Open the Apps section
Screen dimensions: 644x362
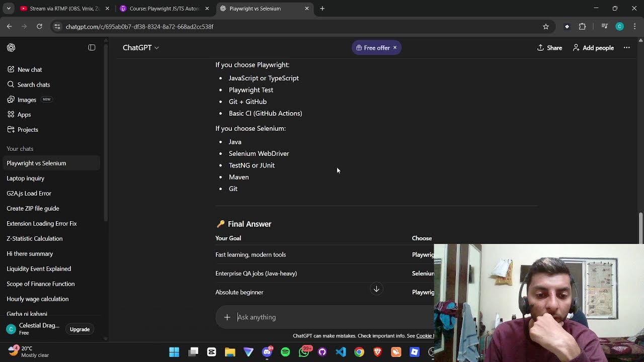click(x=24, y=115)
